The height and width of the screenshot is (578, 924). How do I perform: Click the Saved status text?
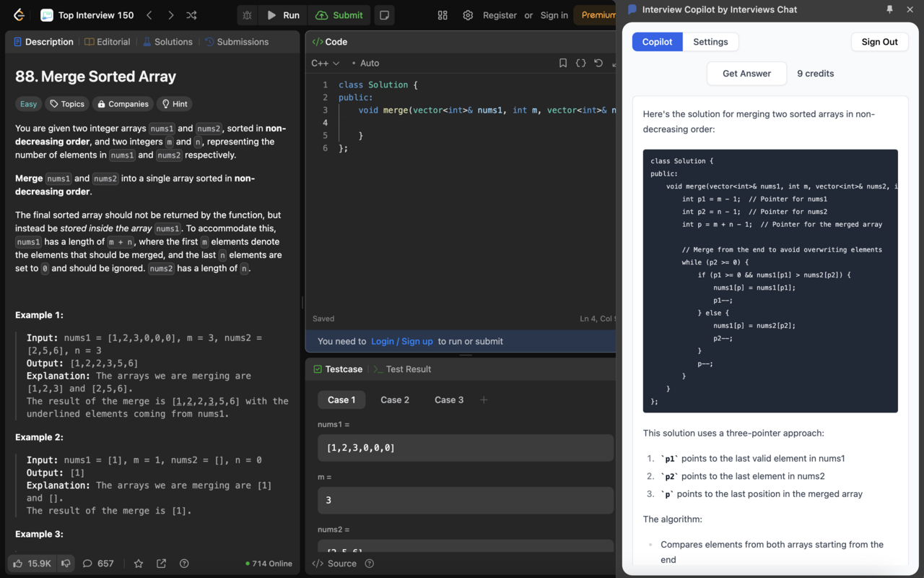pos(323,319)
